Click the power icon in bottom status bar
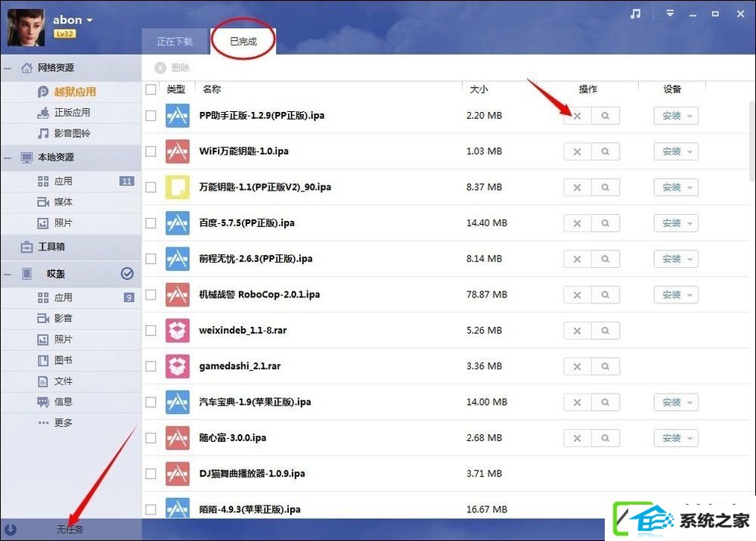The width and height of the screenshot is (756, 541). point(11,530)
